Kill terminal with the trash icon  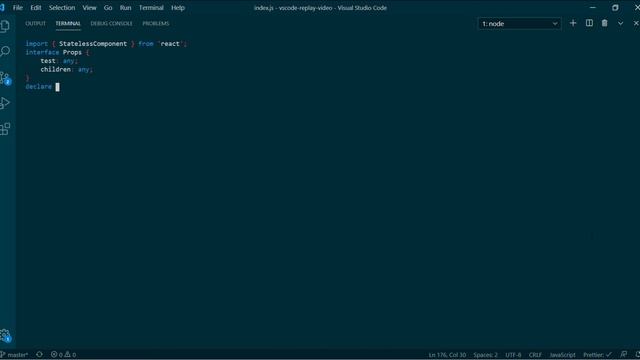[x=604, y=23]
